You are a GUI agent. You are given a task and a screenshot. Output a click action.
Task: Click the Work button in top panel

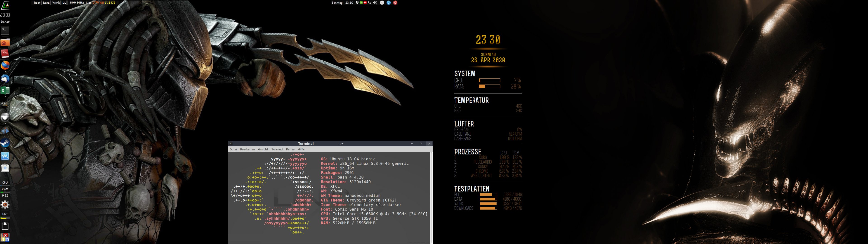(56, 3)
